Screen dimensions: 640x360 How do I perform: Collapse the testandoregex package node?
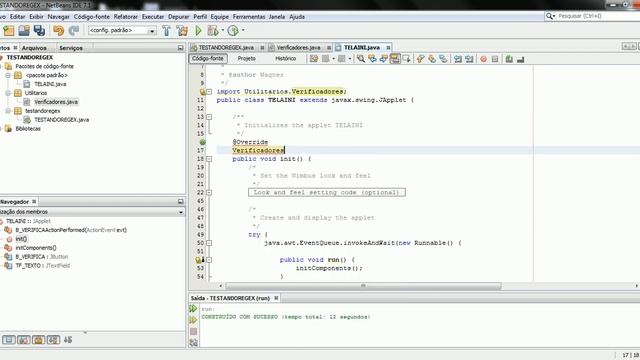click(x=8, y=111)
